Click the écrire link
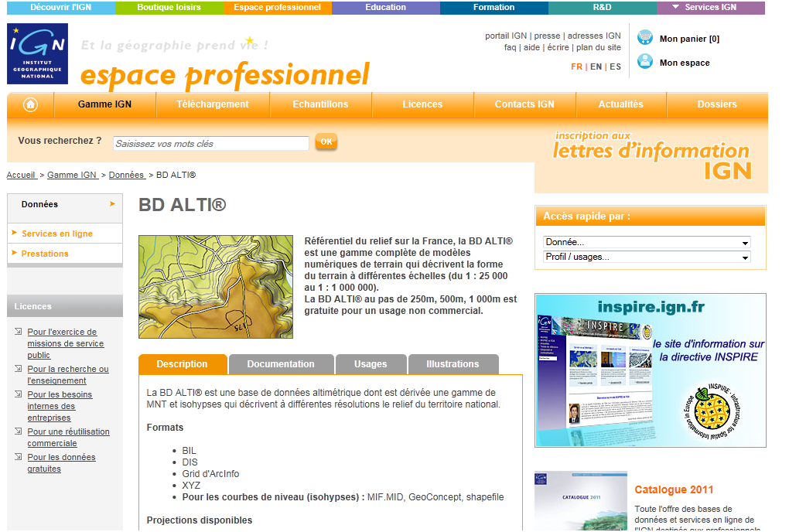The width and height of the screenshot is (789, 532). pos(558,47)
